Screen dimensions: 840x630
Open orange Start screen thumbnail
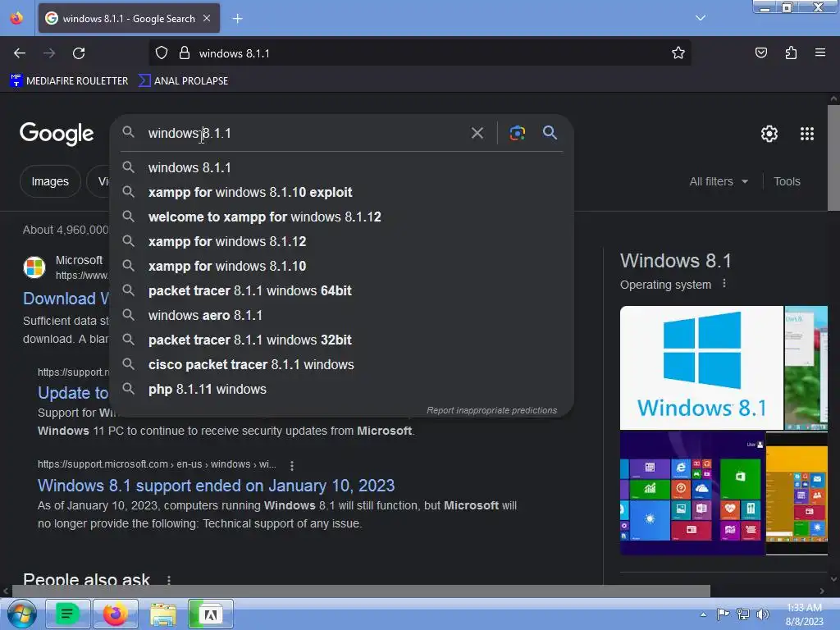coord(797,493)
